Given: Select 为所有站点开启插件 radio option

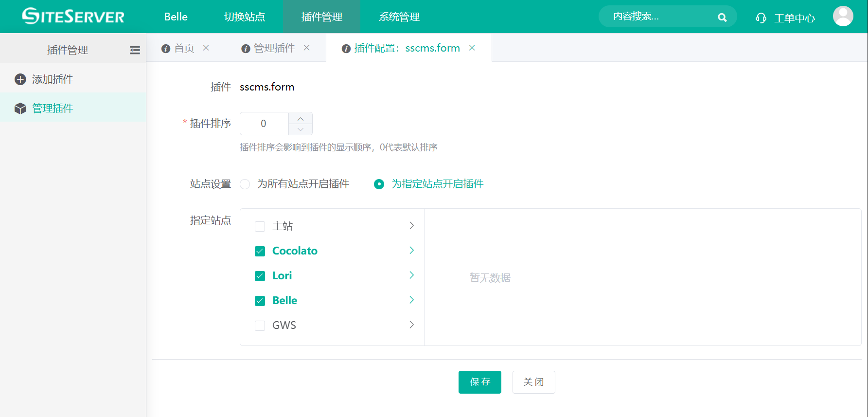Looking at the screenshot, I should click(245, 184).
